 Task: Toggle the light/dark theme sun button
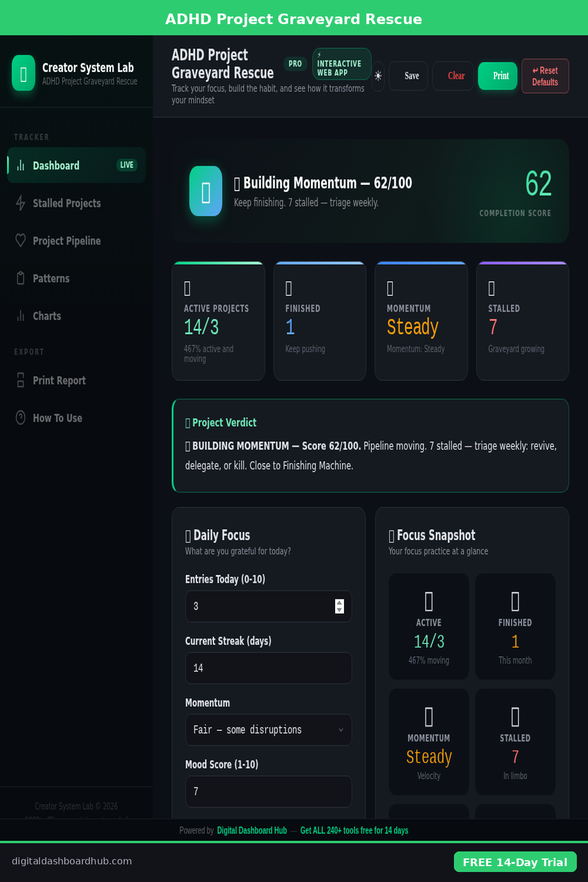tap(378, 76)
